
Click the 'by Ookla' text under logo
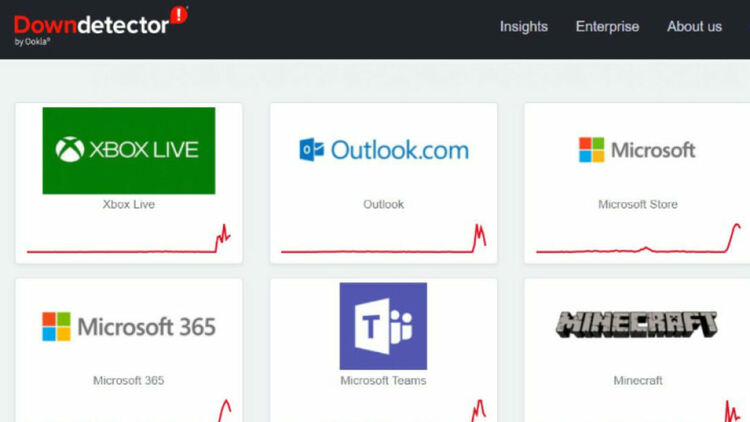click(32, 42)
